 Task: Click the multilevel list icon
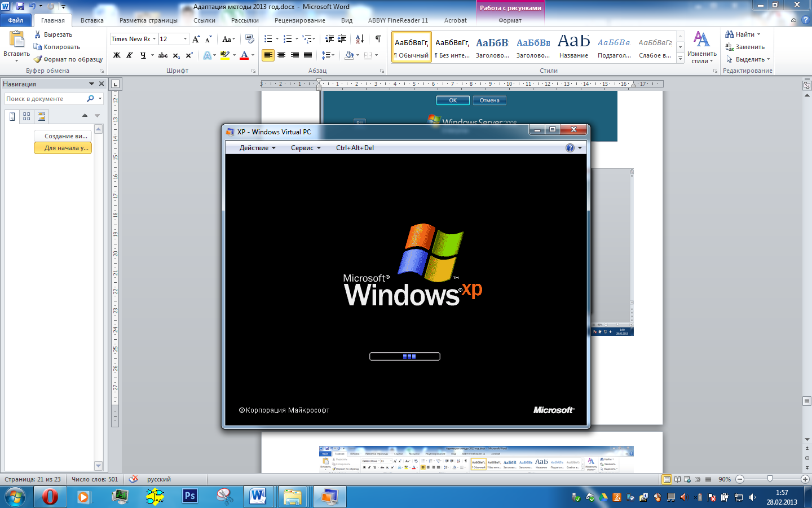click(x=307, y=39)
